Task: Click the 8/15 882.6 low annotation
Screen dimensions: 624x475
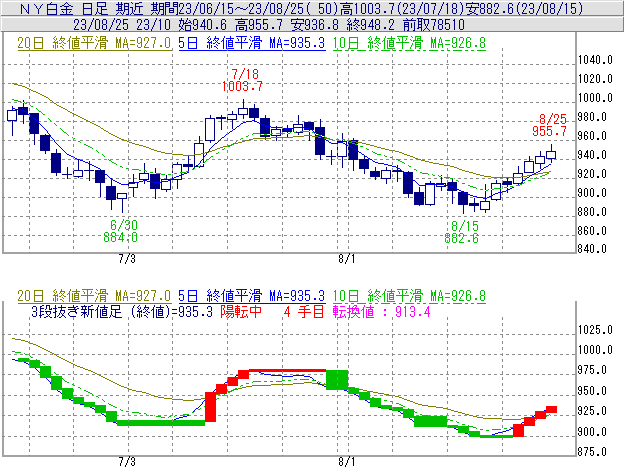Action: coord(462,232)
